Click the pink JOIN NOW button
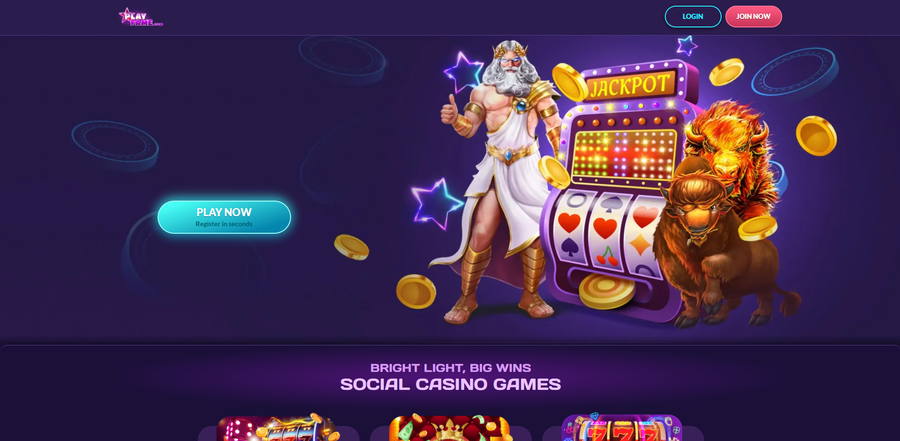 click(753, 17)
